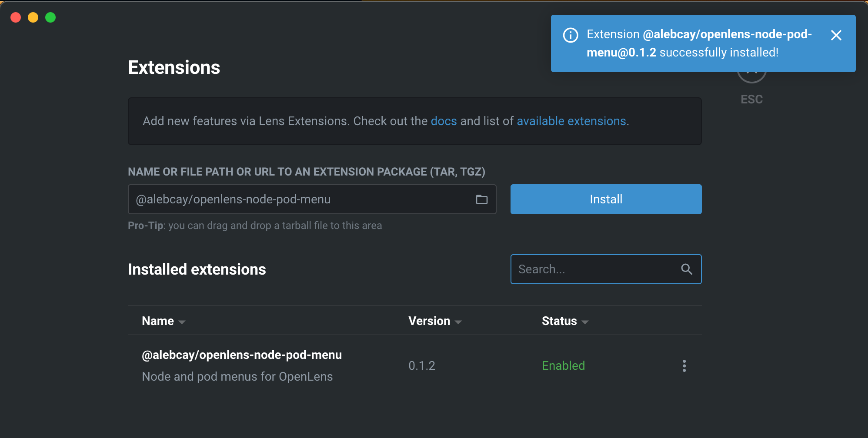
Task: Dismiss the installed-successfully notification with X
Action: [836, 35]
